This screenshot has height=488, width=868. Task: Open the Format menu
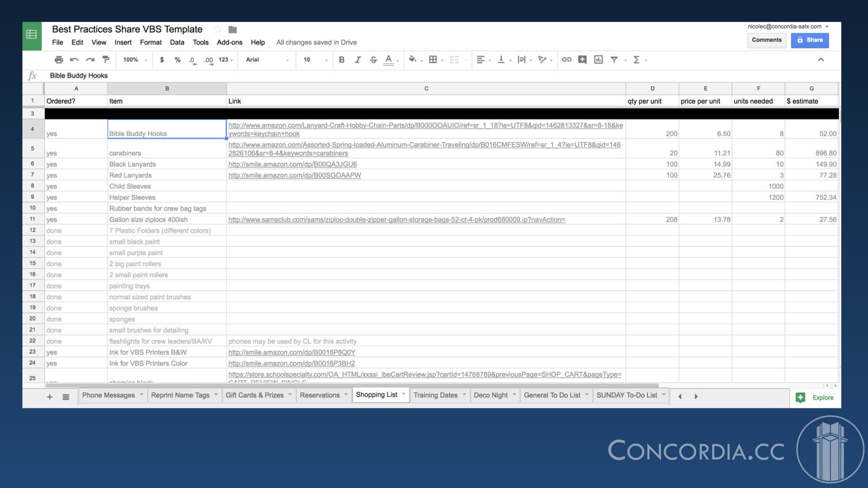click(151, 42)
